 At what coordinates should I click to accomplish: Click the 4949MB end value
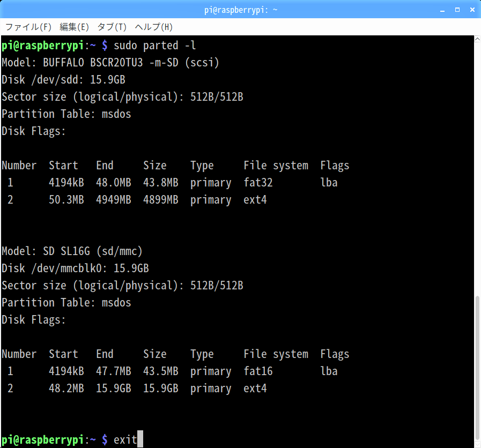point(114,200)
